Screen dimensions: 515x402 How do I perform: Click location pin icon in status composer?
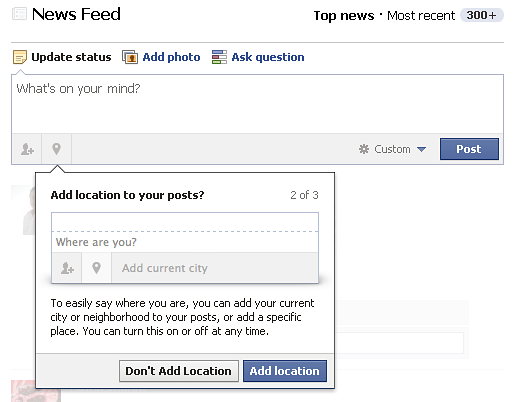[x=56, y=149]
